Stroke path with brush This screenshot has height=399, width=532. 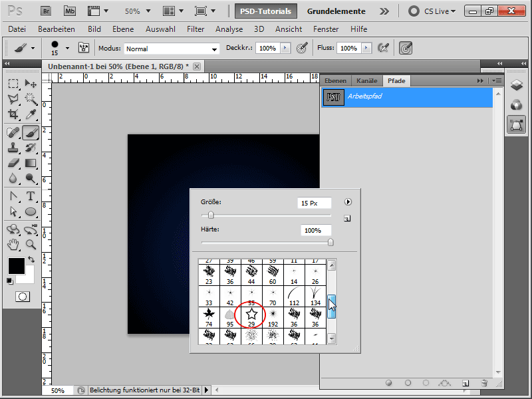tap(408, 383)
